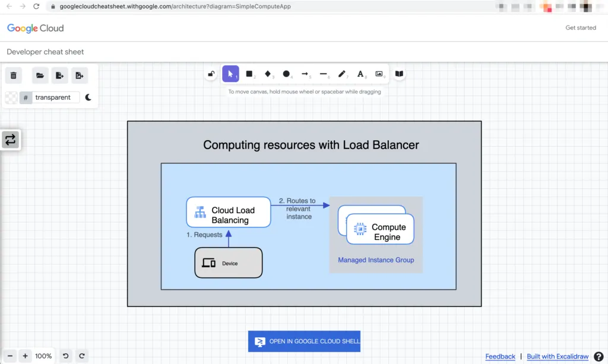
Task: Click the browser address bar URL
Action: [x=175, y=6]
